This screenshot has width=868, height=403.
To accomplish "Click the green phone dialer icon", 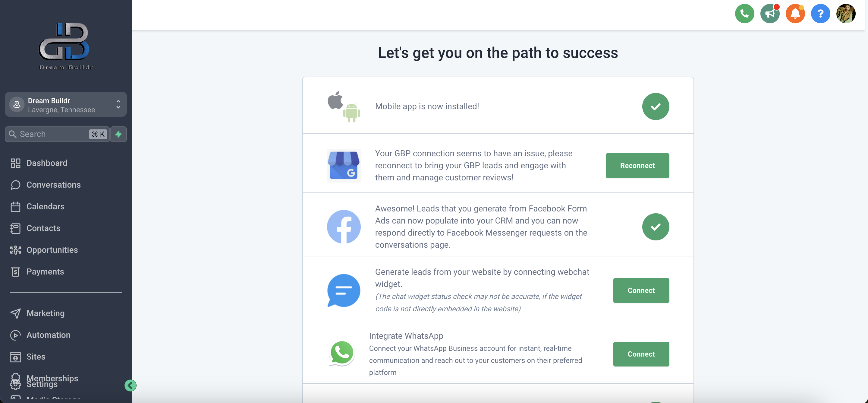I will [744, 14].
